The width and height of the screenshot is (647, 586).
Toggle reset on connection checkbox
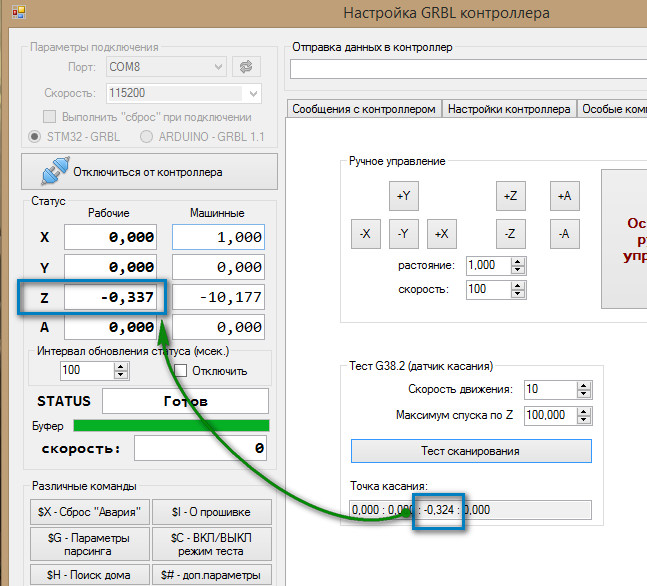coord(50,117)
